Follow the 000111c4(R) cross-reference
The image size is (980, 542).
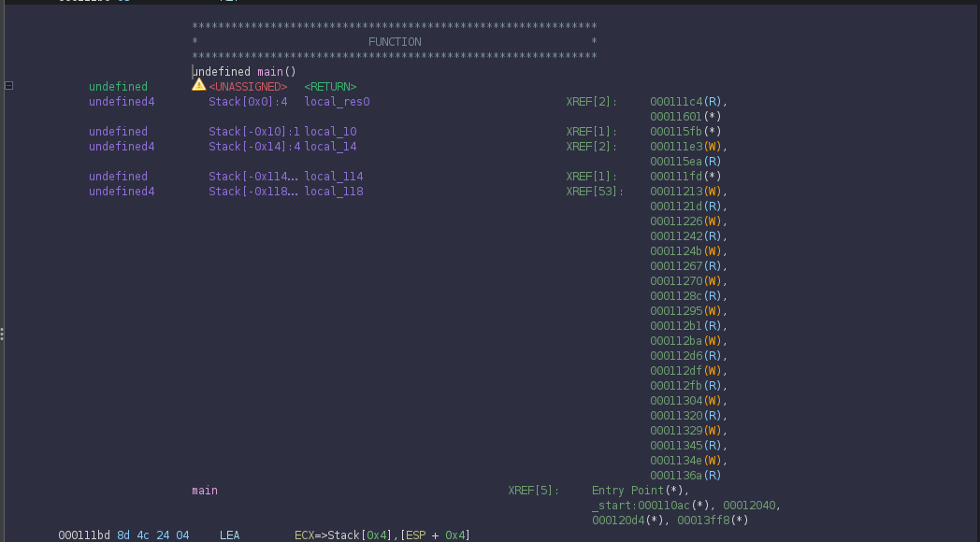(x=687, y=102)
